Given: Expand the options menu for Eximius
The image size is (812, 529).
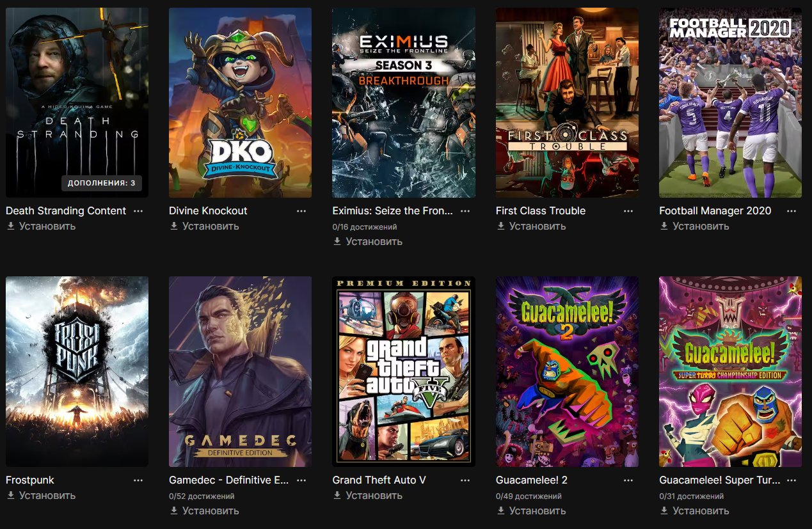Looking at the screenshot, I should (x=465, y=211).
